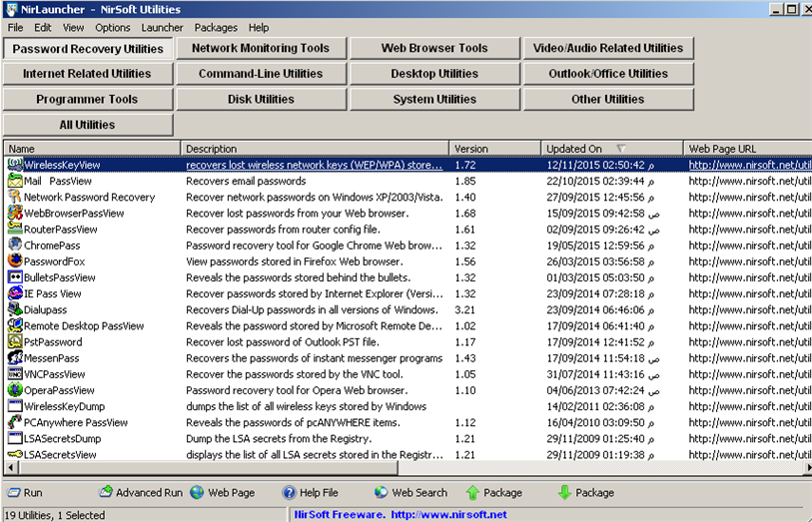Viewport: 812px width, 522px height.
Task: Open the Packages menu
Action: click(216, 28)
